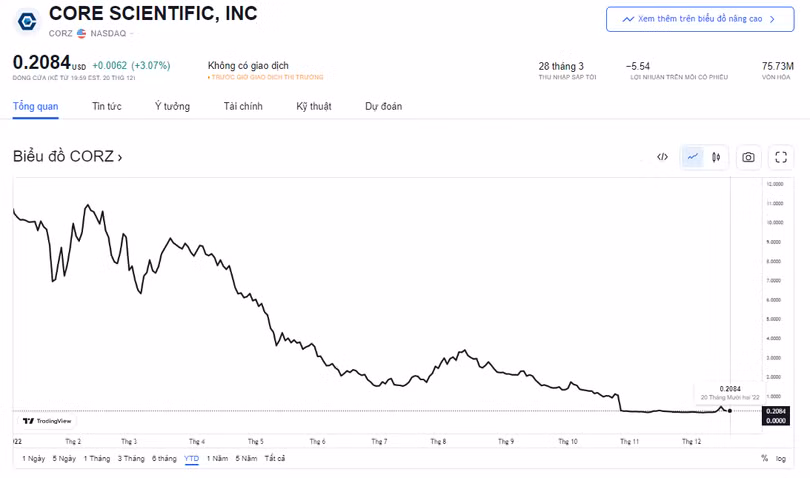810x478 pixels.
Task: Open the Tin tức tab
Action: [106, 106]
